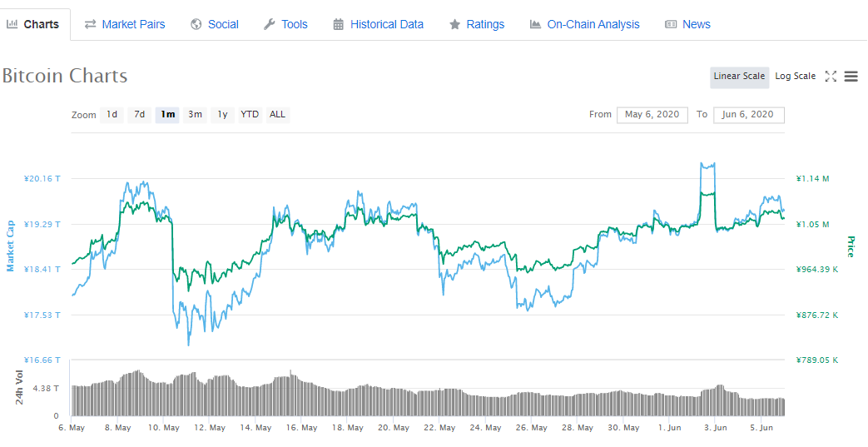This screenshot has height=447, width=868.
Task: Go to the Ratings tab
Action: coord(485,24)
